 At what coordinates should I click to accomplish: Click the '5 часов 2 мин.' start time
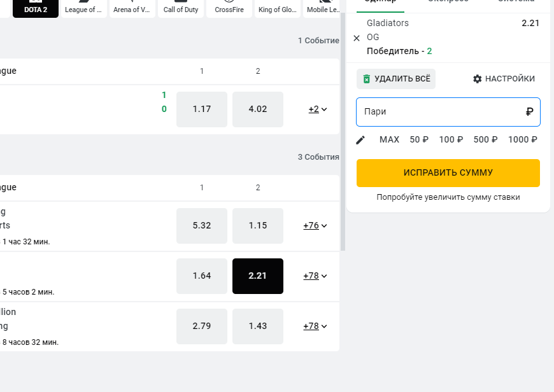pyautogui.click(x=28, y=292)
